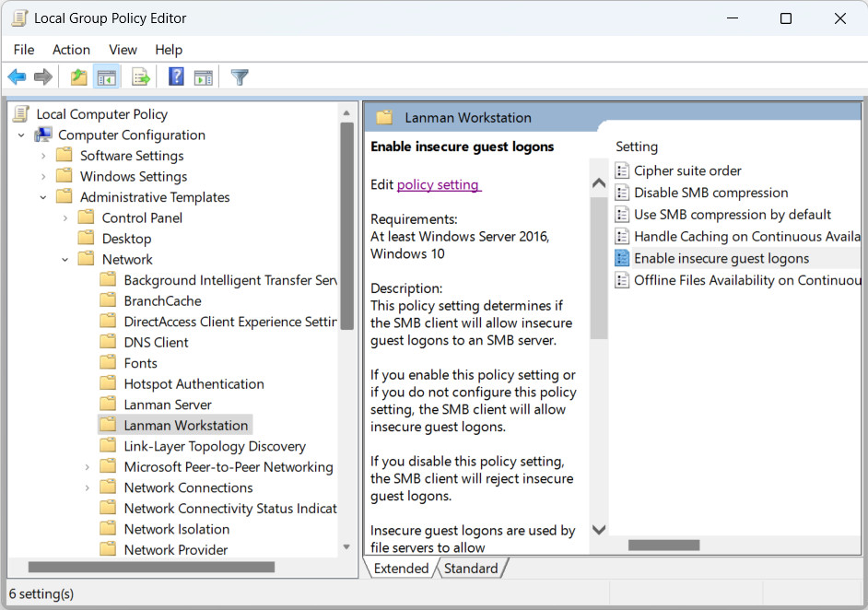The width and height of the screenshot is (868, 610).
Task: Click the Control Panel folder icon
Action: click(86, 217)
